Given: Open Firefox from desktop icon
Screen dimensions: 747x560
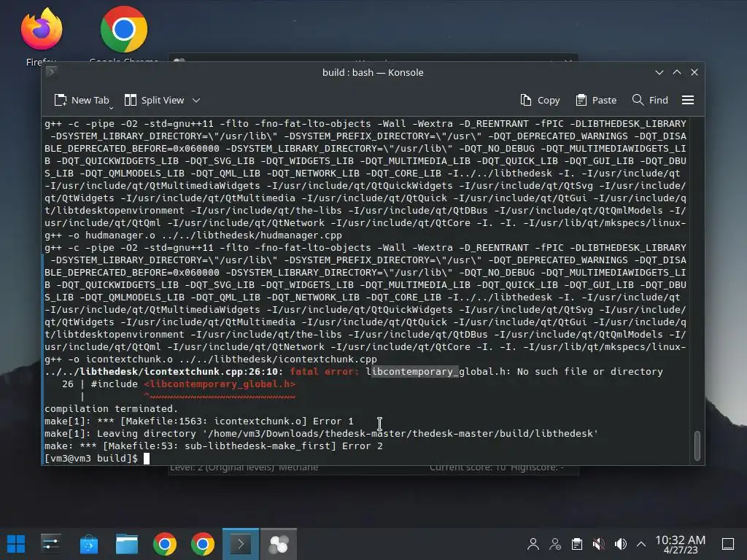Looking at the screenshot, I should (42, 36).
